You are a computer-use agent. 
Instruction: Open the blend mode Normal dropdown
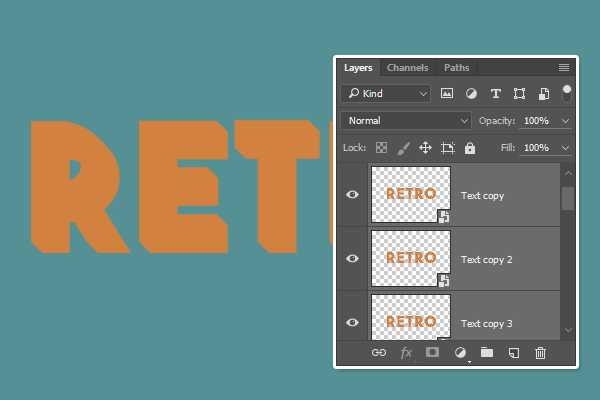tap(406, 120)
